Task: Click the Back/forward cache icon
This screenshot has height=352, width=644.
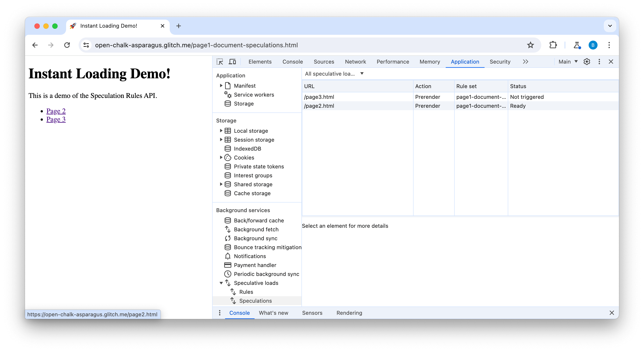Action: (x=228, y=220)
